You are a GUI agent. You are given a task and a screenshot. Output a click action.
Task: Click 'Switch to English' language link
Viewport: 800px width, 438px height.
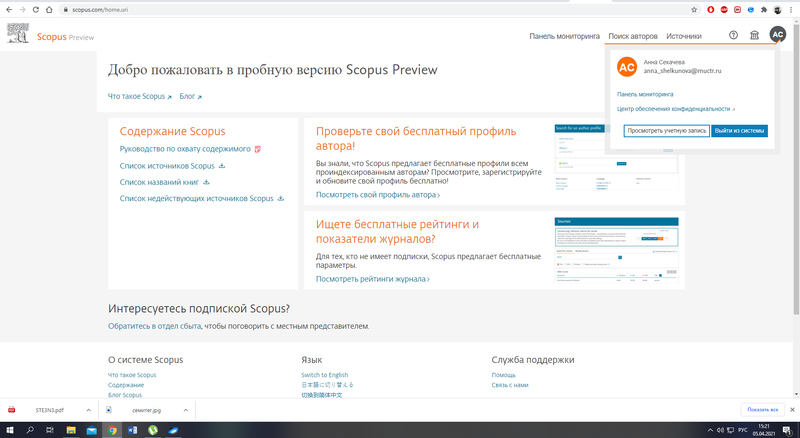tap(325, 375)
